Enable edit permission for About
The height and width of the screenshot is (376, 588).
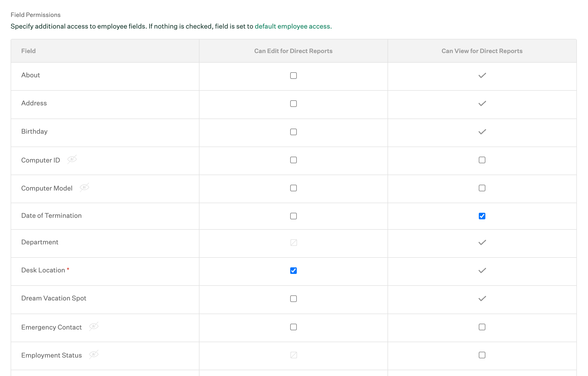click(293, 76)
